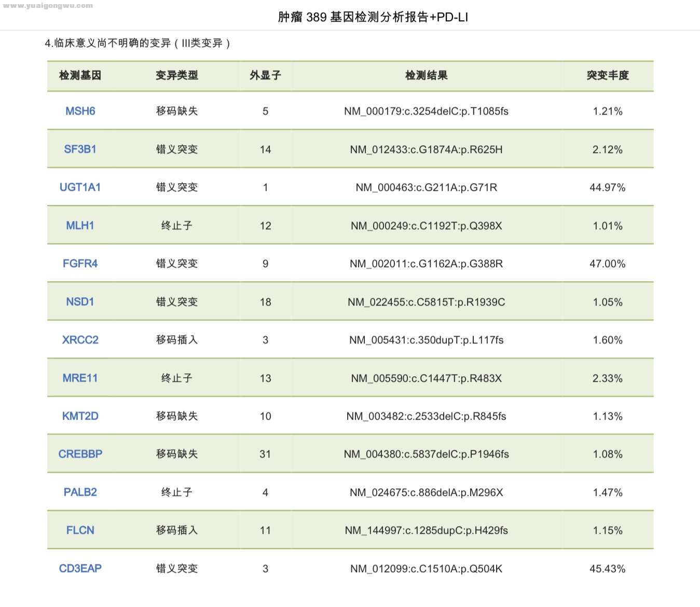Select 移码缺失 in the KMT2D row
The height and width of the screenshot is (607, 700).
pos(177,416)
